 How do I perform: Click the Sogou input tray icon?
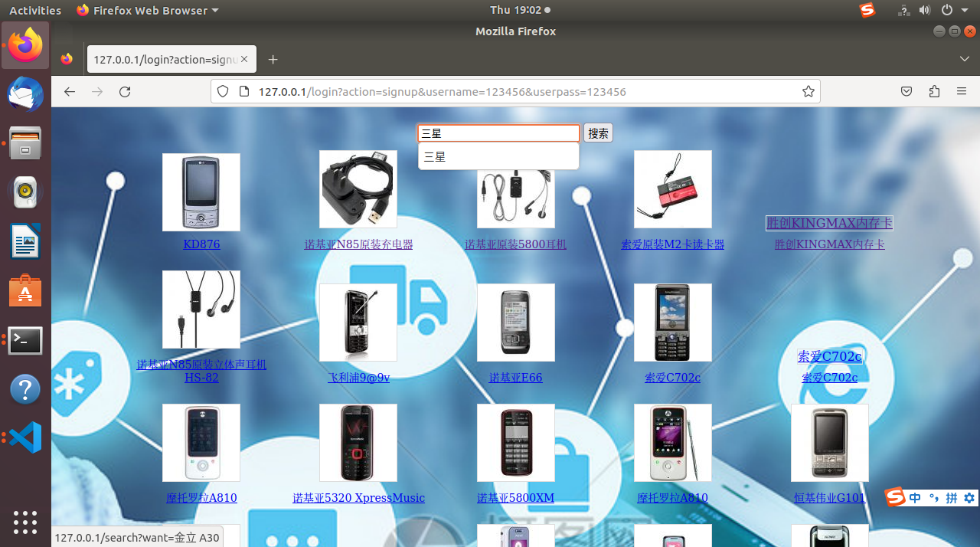coord(867,11)
